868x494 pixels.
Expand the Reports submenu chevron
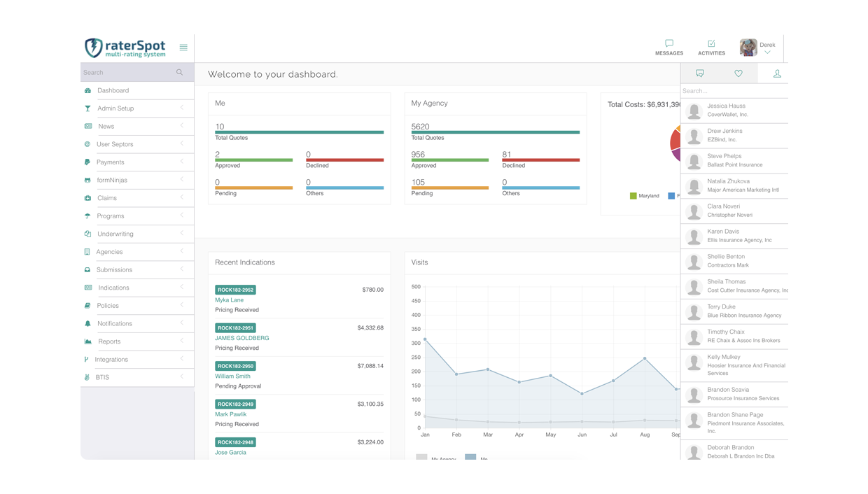pyautogui.click(x=182, y=341)
